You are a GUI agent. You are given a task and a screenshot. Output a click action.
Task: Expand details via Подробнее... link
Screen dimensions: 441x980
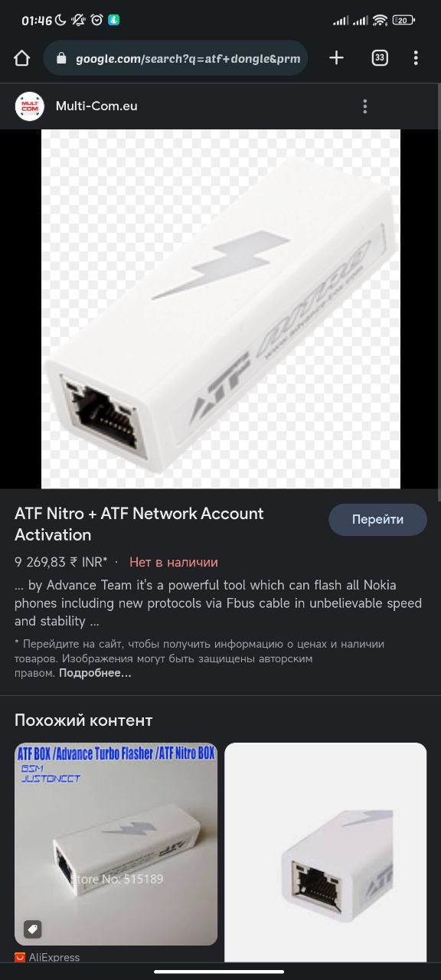point(95,674)
